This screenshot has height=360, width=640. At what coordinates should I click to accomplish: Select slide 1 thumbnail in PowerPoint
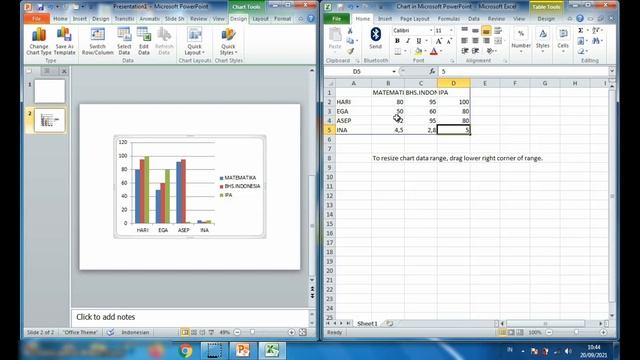coord(49,91)
